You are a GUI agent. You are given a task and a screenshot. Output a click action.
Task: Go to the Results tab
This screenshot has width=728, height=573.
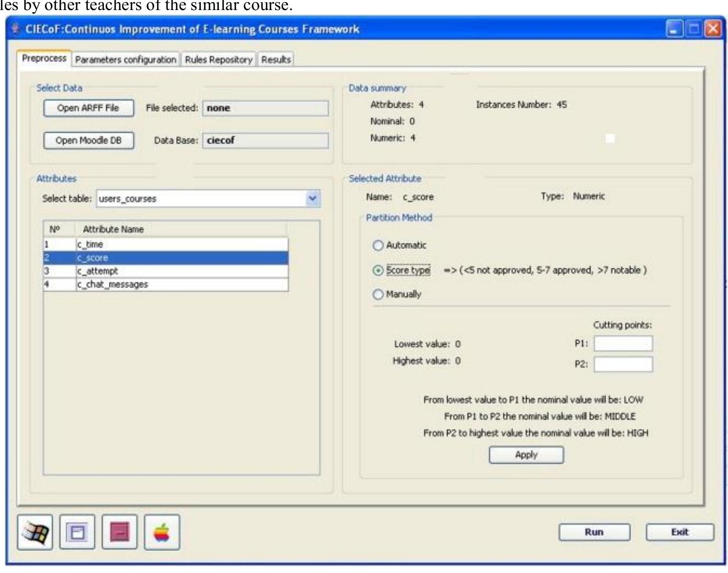pyautogui.click(x=276, y=59)
